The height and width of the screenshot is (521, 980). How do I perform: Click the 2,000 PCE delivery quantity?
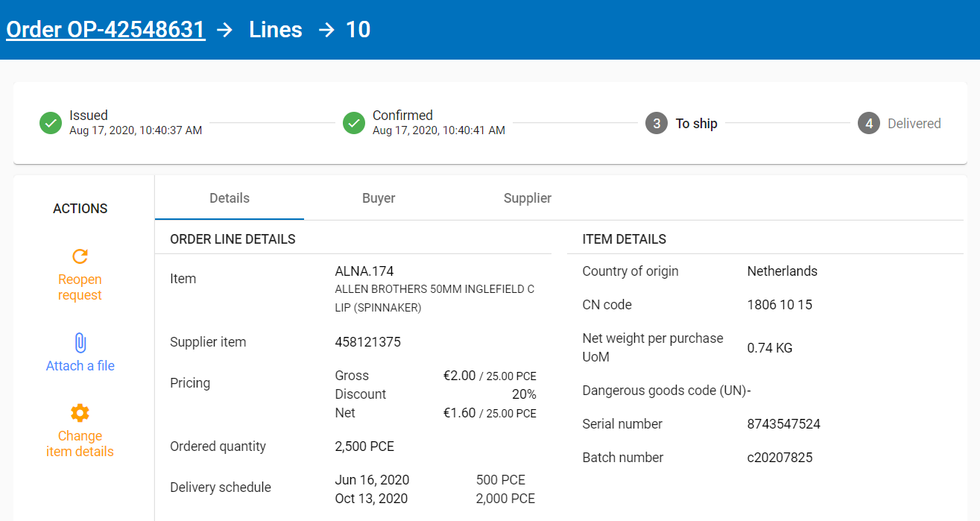[505, 499]
